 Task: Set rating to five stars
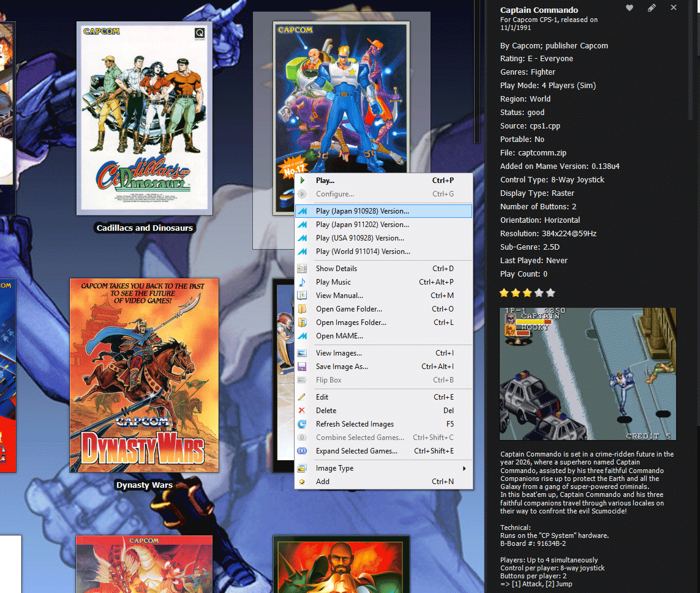[x=551, y=293]
